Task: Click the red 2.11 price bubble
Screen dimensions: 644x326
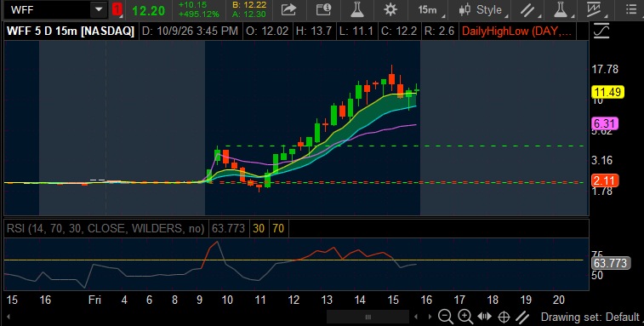Action: click(605, 180)
